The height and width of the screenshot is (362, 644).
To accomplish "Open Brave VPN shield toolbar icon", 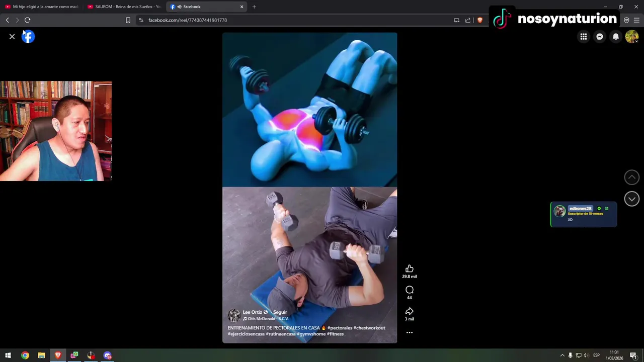I will (x=626, y=20).
